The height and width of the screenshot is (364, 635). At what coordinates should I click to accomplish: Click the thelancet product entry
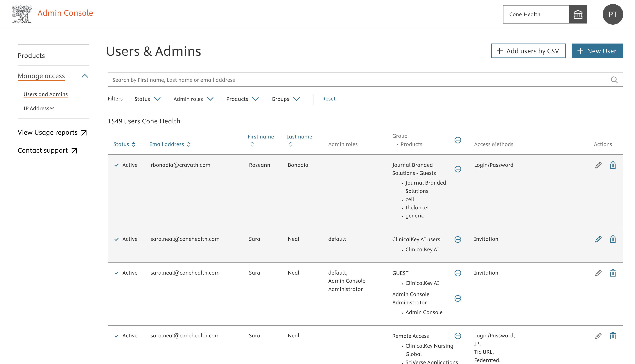click(417, 208)
